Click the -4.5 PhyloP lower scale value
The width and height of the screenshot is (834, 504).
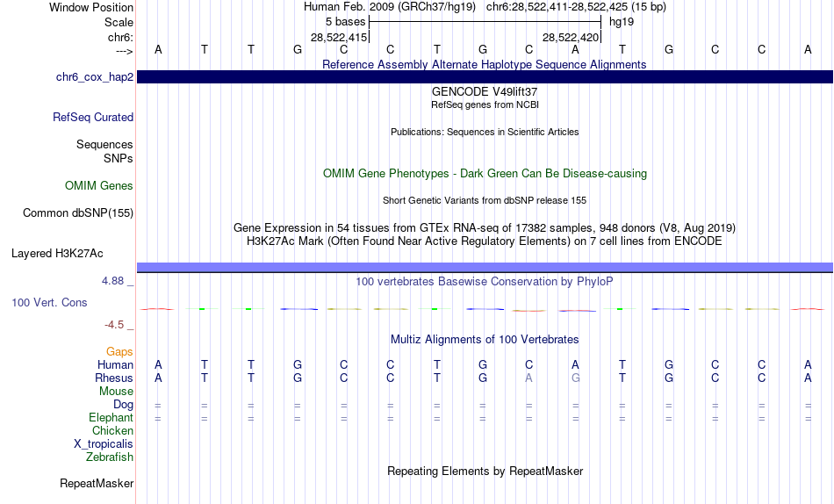click(114, 325)
